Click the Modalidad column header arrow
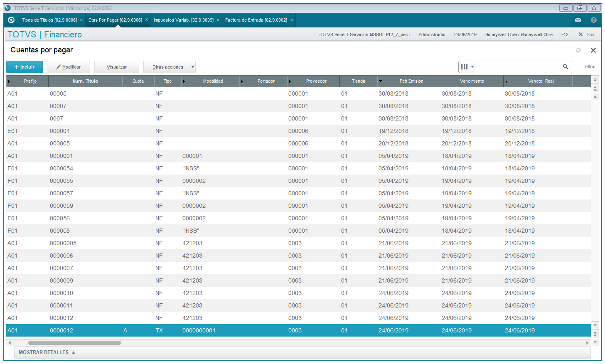605x364 pixels. (184, 81)
